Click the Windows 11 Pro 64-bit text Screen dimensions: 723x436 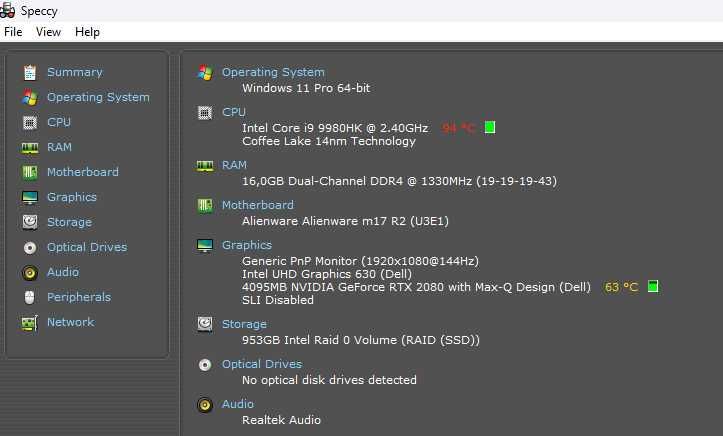[x=306, y=88]
